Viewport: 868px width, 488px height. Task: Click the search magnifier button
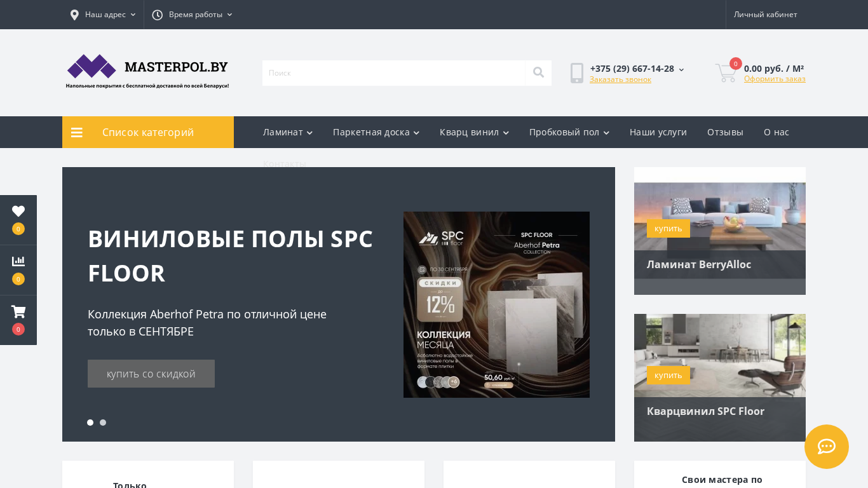point(538,72)
